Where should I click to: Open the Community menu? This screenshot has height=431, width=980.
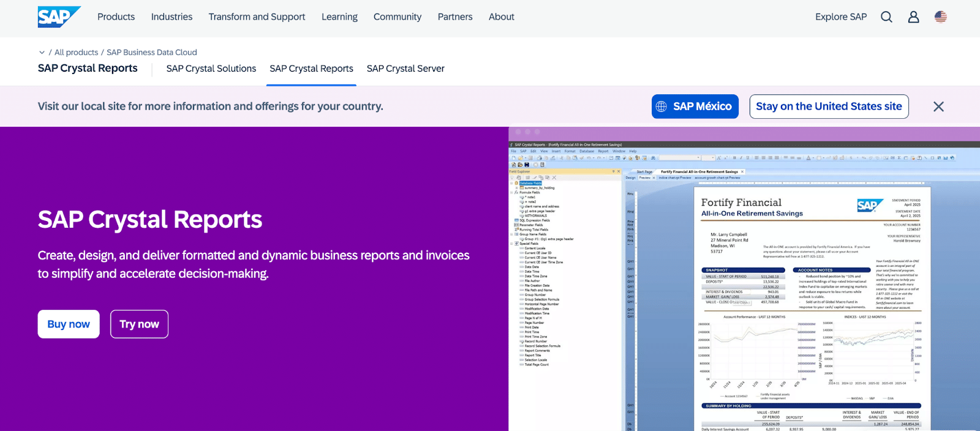(x=398, y=17)
